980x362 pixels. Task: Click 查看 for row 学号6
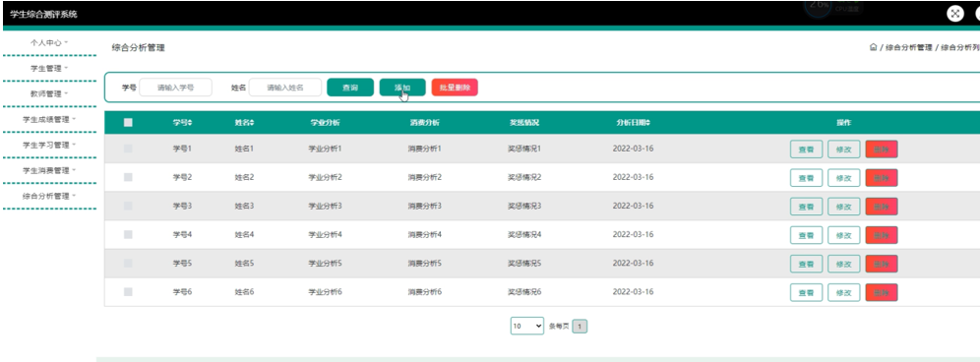[x=806, y=292]
